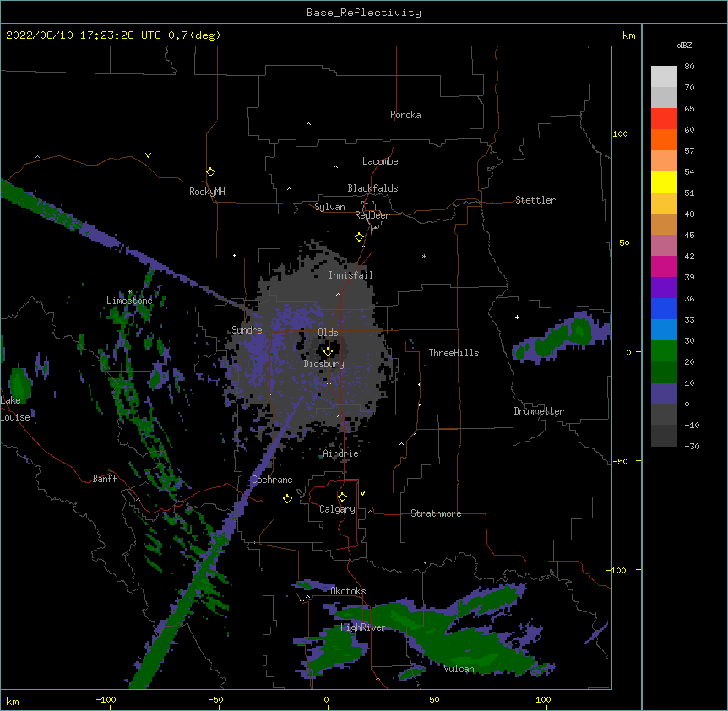Click the white plus marker north of Drumheller

[517, 317]
